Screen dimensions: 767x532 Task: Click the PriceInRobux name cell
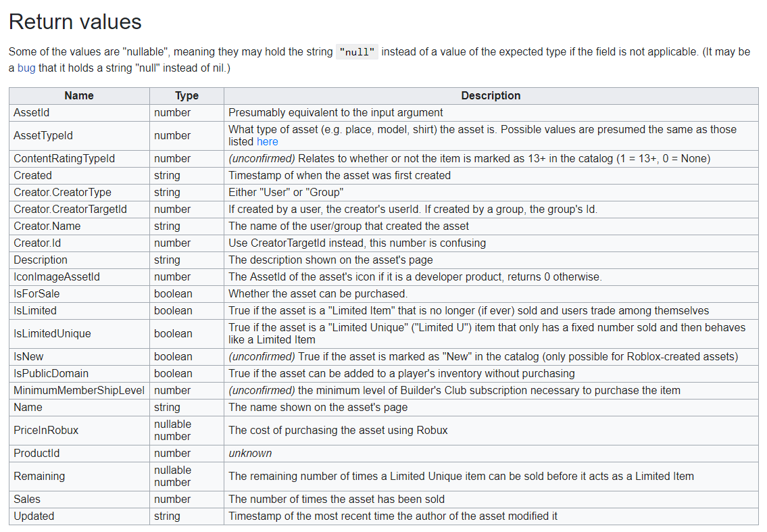(x=46, y=431)
